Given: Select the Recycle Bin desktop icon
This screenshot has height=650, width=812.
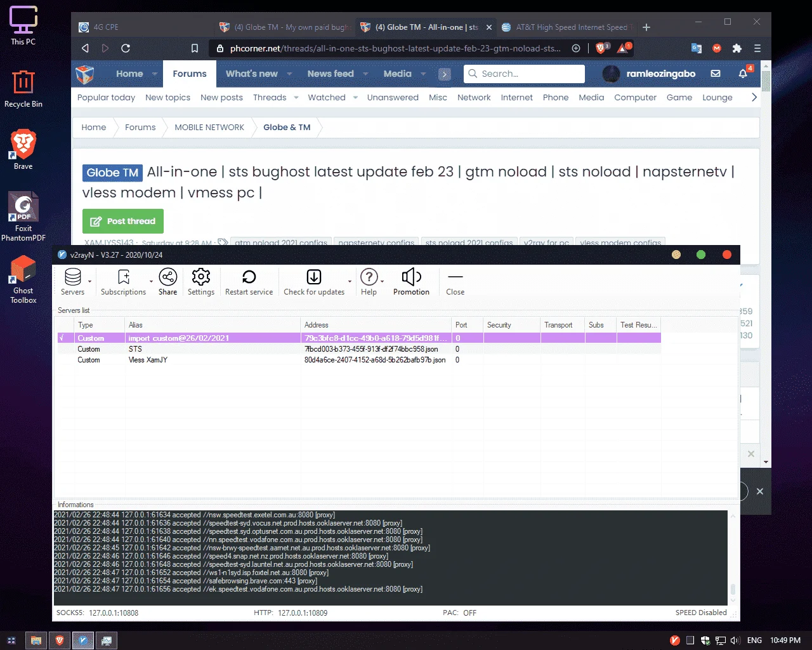Looking at the screenshot, I should [x=23, y=88].
